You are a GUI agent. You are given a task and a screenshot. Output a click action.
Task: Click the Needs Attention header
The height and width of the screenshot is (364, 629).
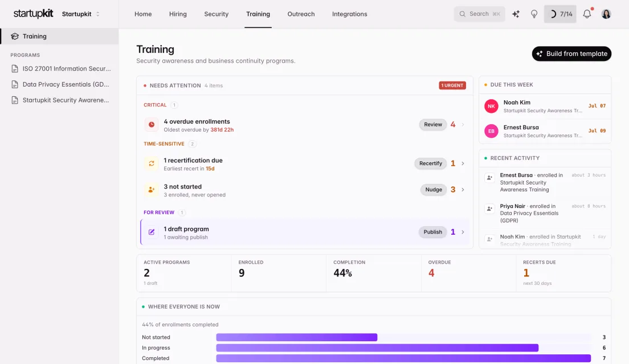[x=175, y=85]
